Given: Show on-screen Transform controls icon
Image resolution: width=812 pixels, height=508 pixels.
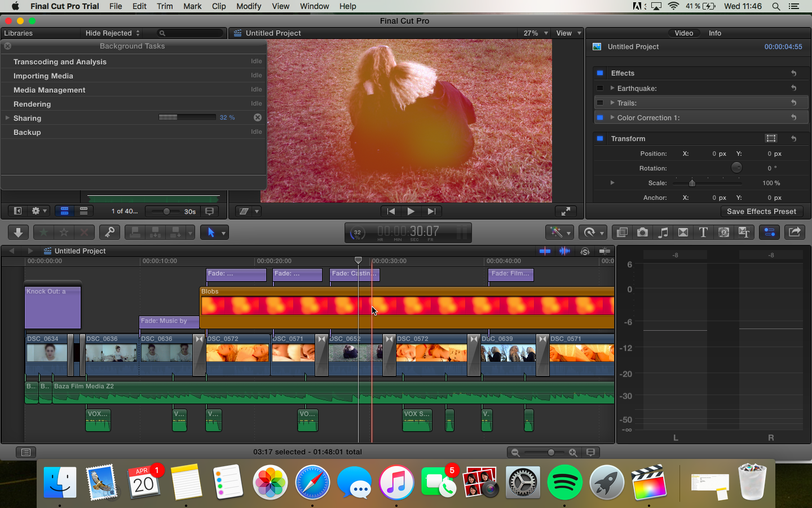Looking at the screenshot, I should click(x=771, y=138).
